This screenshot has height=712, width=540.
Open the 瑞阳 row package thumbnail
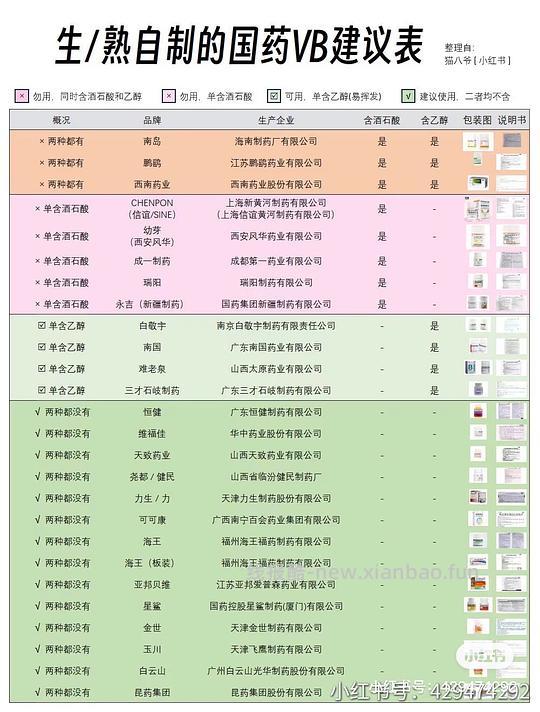tap(478, 282)
